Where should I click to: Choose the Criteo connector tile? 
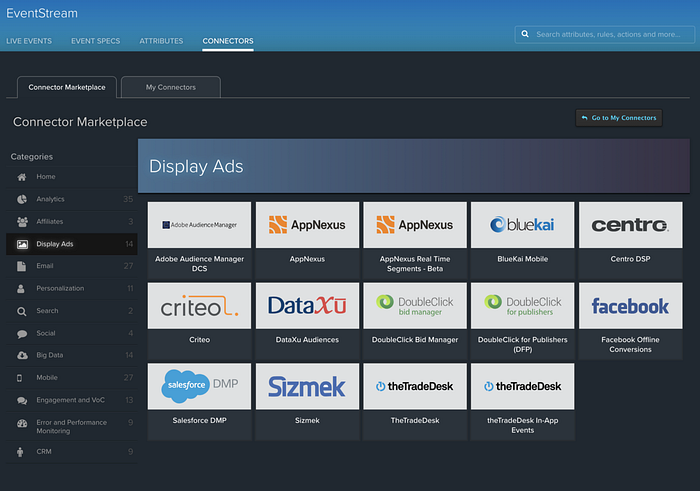(200, 321)
